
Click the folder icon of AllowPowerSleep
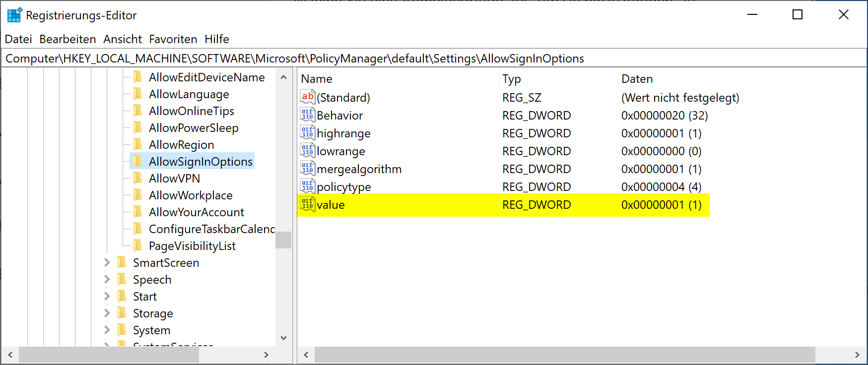(138, 127)
